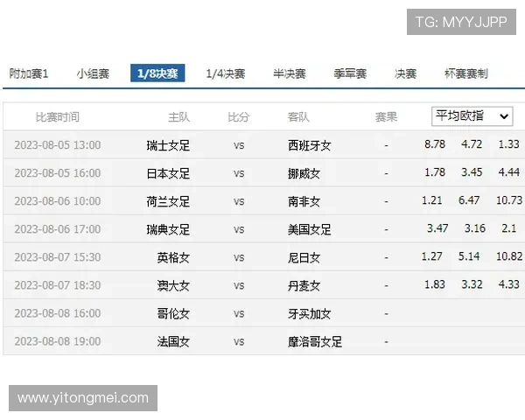Select match time 2023-08-08 16:00
Screen dimensions: 525x420
(x=58, y=313)
